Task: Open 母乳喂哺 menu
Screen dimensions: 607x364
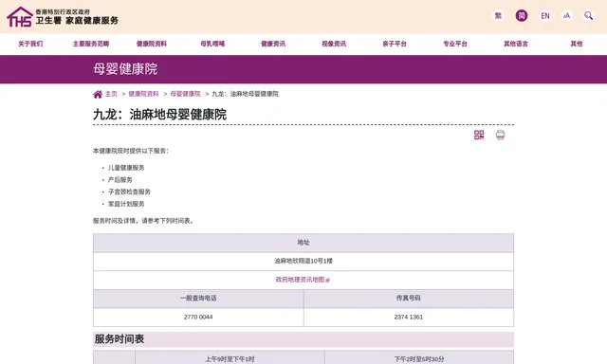Action: [x=212, y=44]
